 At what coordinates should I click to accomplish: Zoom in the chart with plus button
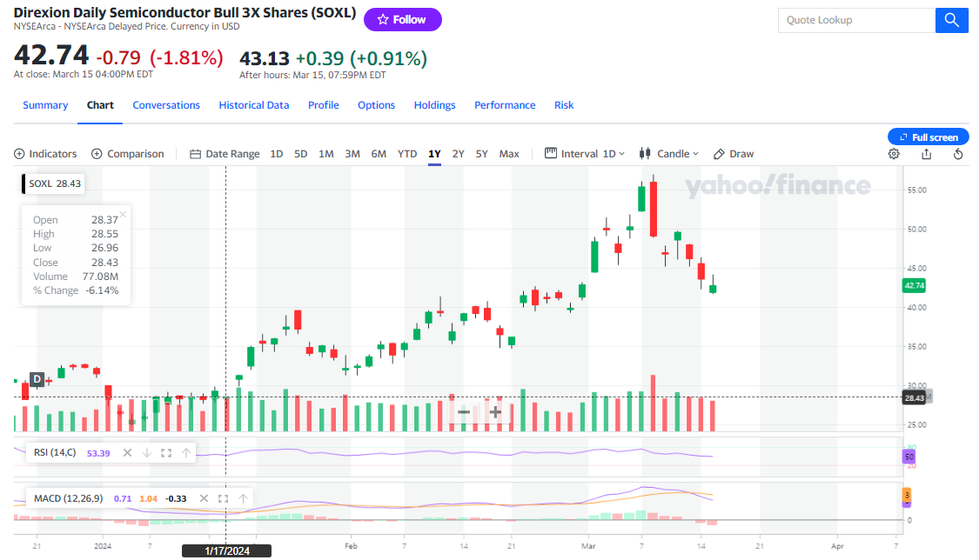pyautogui.click(x=495, y=412)
